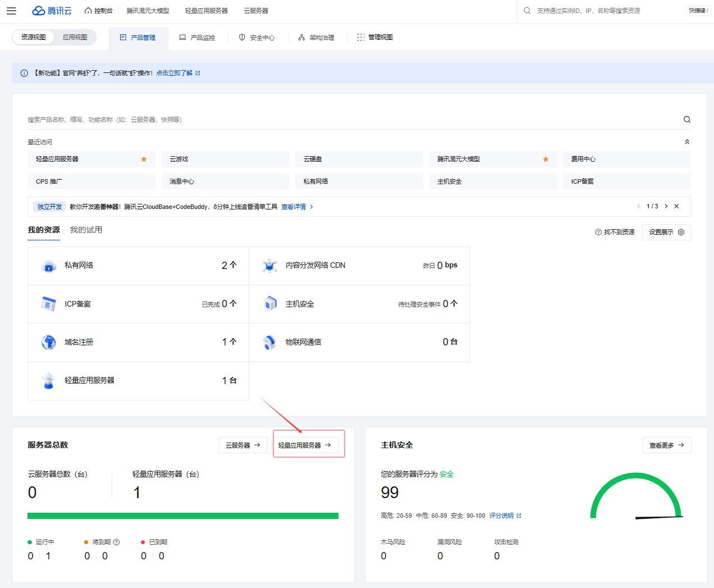Select the 管理视图 tab
Image resolution: width=714 pixels, height=588 pixels.
point(375,38)
